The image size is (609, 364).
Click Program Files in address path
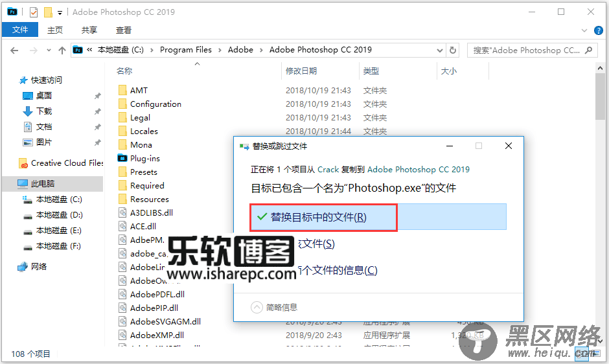tap(186, 50)
